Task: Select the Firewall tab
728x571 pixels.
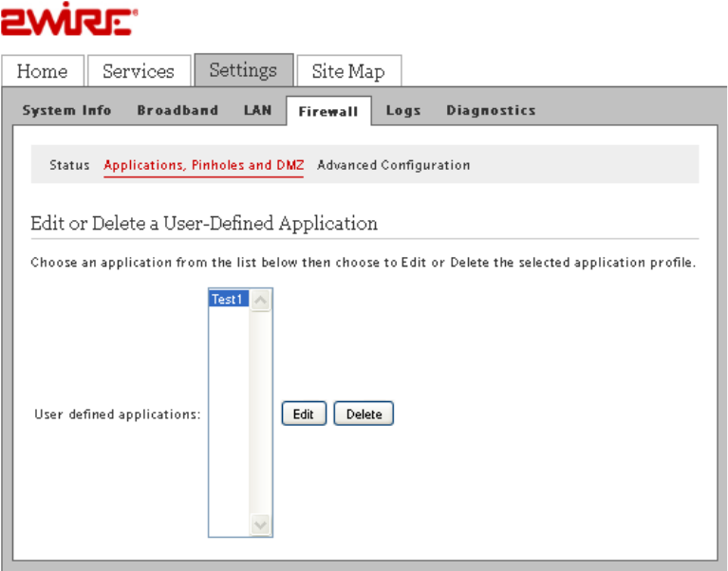Action: pos(328,111)
